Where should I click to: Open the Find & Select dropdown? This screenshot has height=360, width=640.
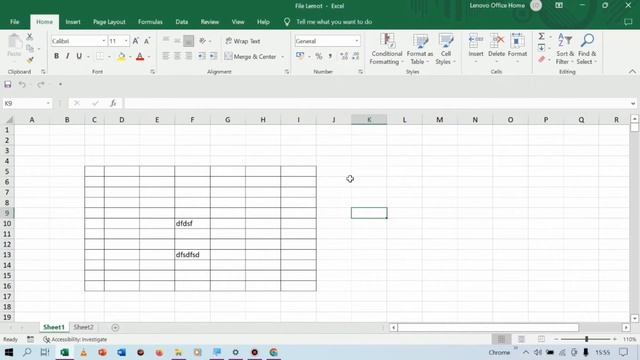tap(587, 49)
